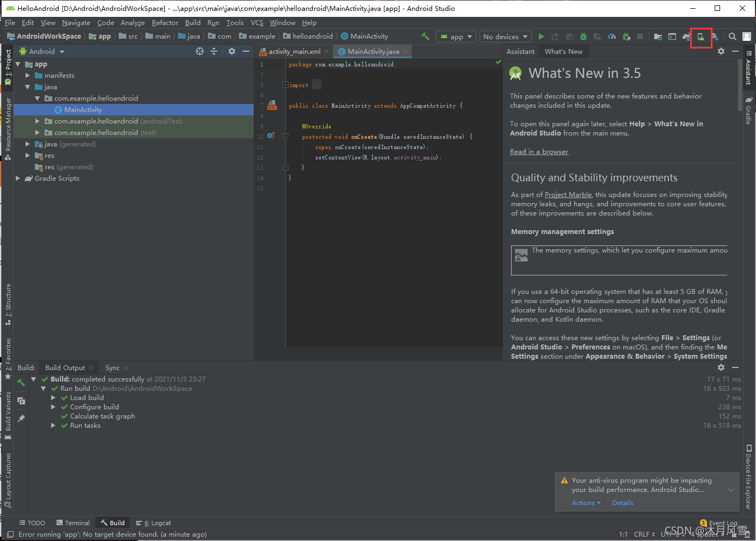Open the AVD Manager icon
The height and width of the screenshot is (541, 756).
click(x=701, y=36)
